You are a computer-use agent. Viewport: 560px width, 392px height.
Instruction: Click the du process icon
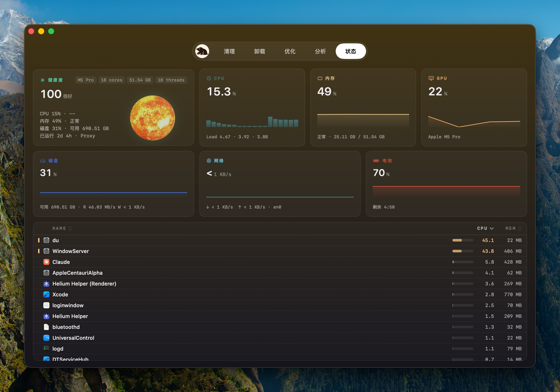[x=46, y=240]
